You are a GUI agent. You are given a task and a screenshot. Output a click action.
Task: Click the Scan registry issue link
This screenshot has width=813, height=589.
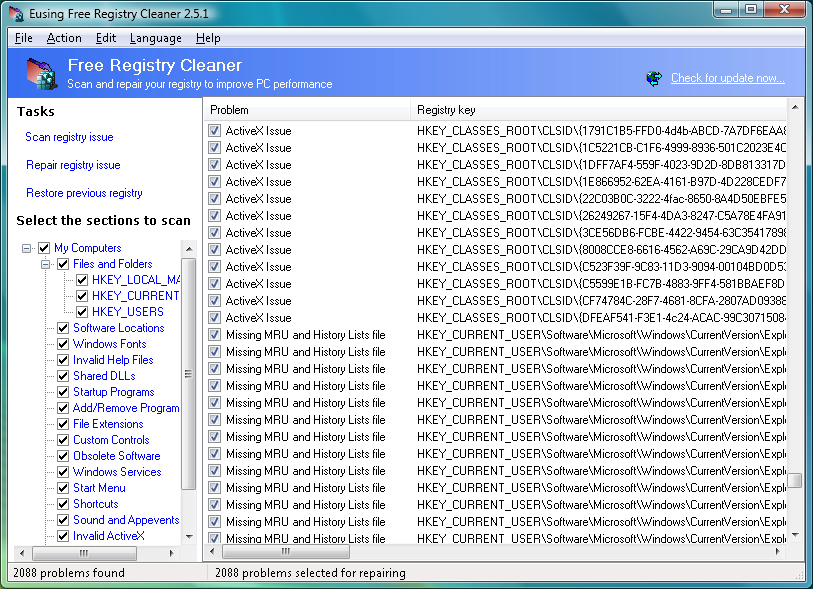pos(69,137)
